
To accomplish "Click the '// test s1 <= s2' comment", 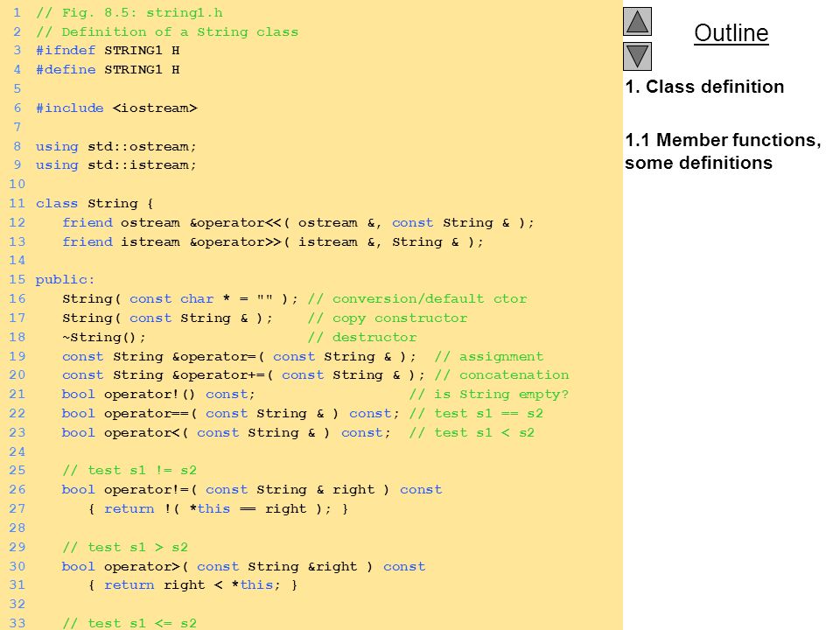I will 129,624.
